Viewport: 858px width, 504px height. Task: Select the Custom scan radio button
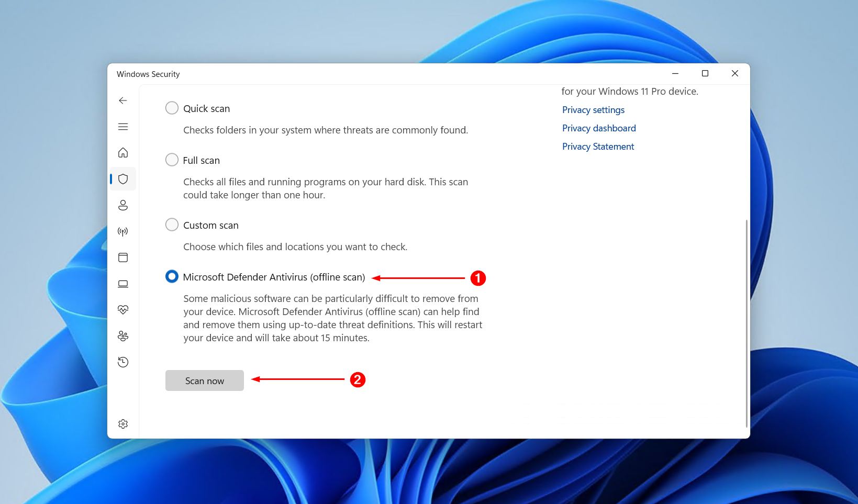point(172,225)
